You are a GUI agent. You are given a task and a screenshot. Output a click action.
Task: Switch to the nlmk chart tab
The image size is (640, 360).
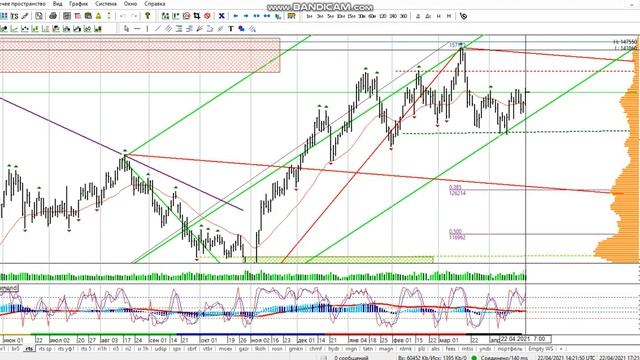tap(406, 349)
